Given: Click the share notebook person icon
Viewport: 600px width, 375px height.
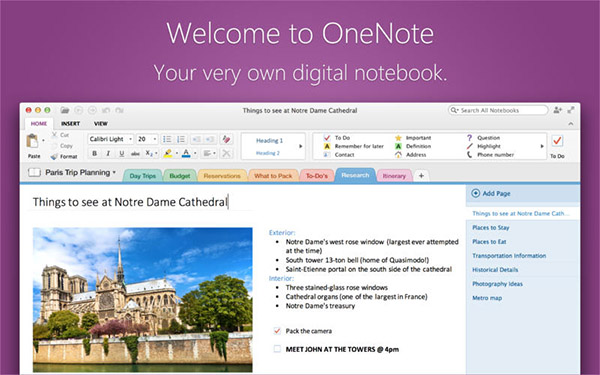Looking at the screenshot, I should click(x=558, y=110).
